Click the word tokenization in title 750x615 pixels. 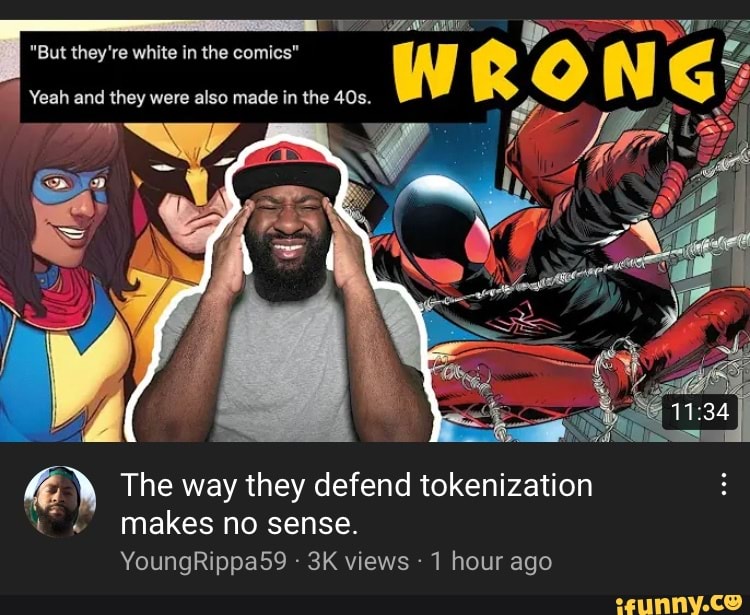click(507, 485)
